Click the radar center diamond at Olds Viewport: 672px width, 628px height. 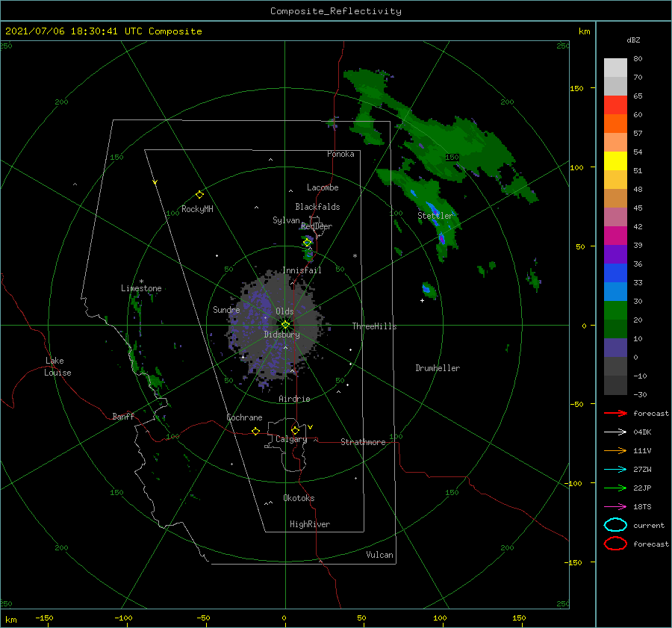pos(285,325)
